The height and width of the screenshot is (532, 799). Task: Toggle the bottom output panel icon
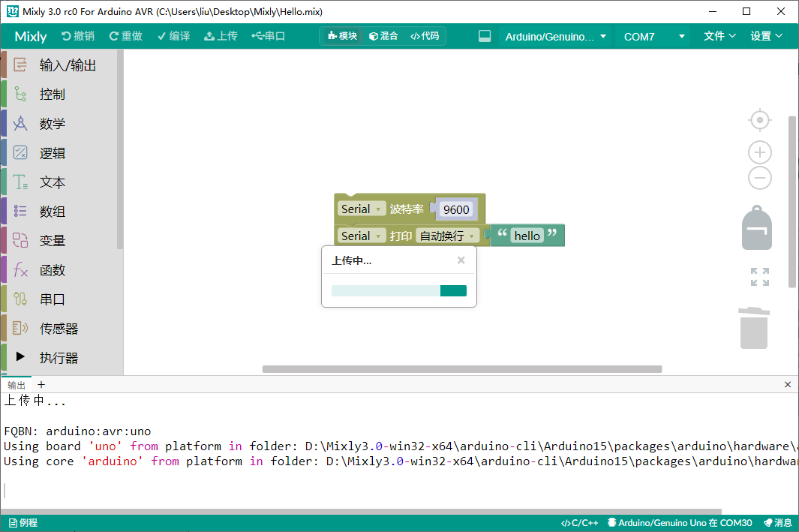click(x=485, y=36)
